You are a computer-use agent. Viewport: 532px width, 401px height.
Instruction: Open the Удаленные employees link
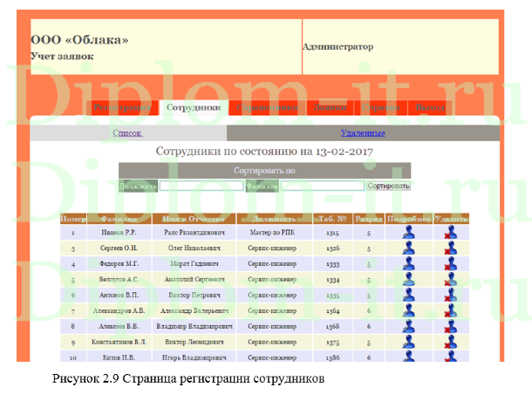point(363,133)
